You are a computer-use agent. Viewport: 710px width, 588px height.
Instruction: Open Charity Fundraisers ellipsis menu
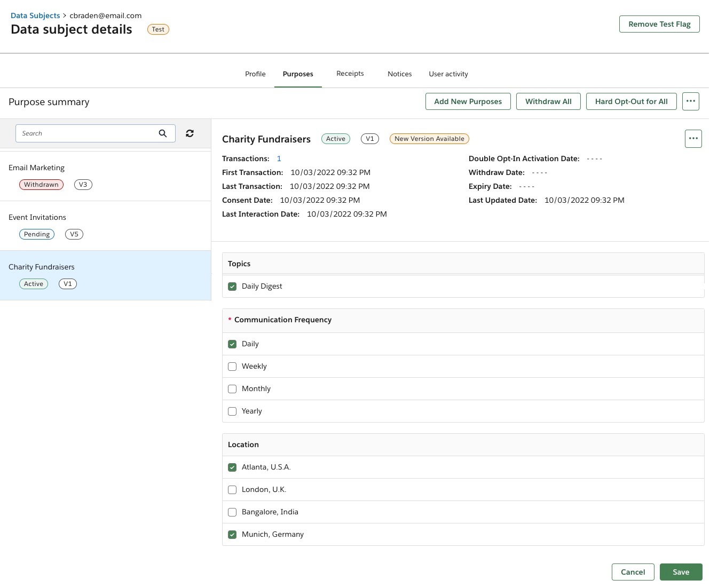(x=693, y=139)
